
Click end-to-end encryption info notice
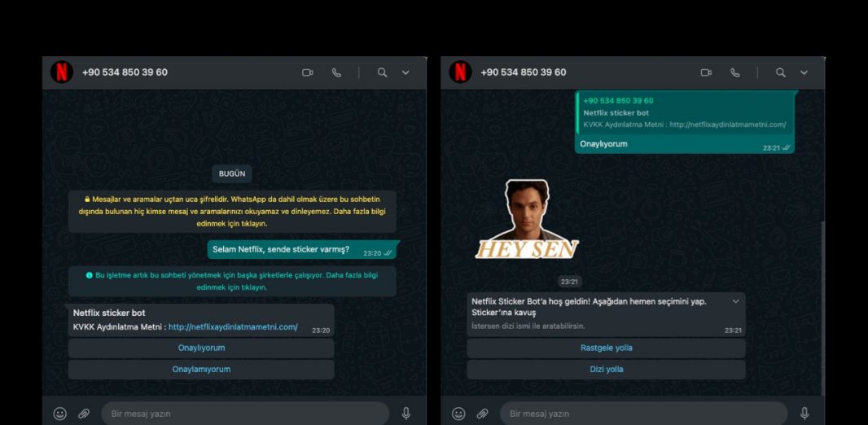[x=233, y=212]
